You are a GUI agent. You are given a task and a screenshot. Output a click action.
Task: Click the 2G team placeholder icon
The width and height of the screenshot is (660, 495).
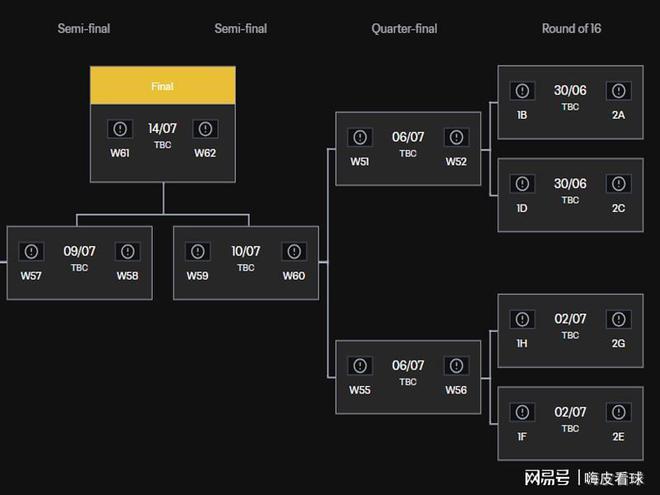coord(618,320)
